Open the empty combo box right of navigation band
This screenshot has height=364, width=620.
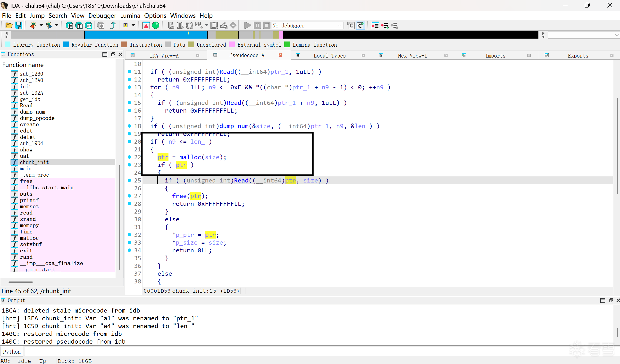coord(583,35)
